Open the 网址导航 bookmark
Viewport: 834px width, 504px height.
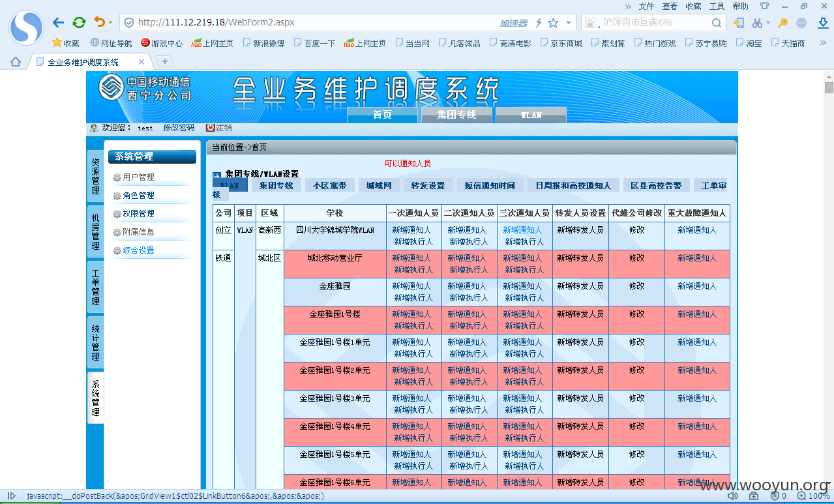click(x=111, y=43)
